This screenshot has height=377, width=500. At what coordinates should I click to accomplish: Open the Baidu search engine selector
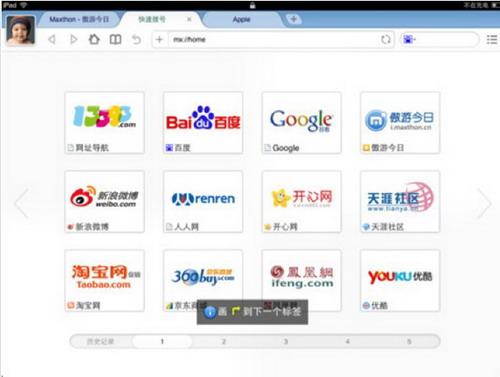click(x=409, y=39)
